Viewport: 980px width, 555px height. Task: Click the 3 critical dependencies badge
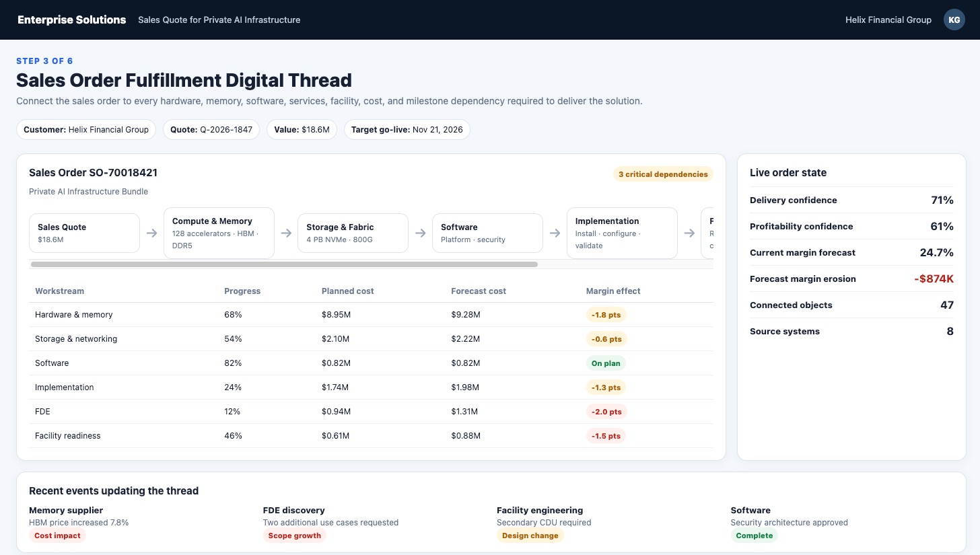663,174
